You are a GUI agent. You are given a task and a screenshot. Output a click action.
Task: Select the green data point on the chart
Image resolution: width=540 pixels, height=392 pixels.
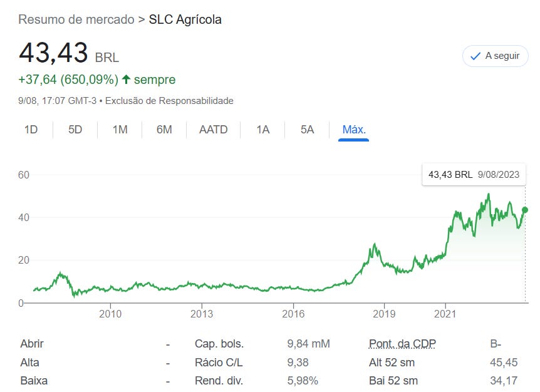(x=524, y=211)
